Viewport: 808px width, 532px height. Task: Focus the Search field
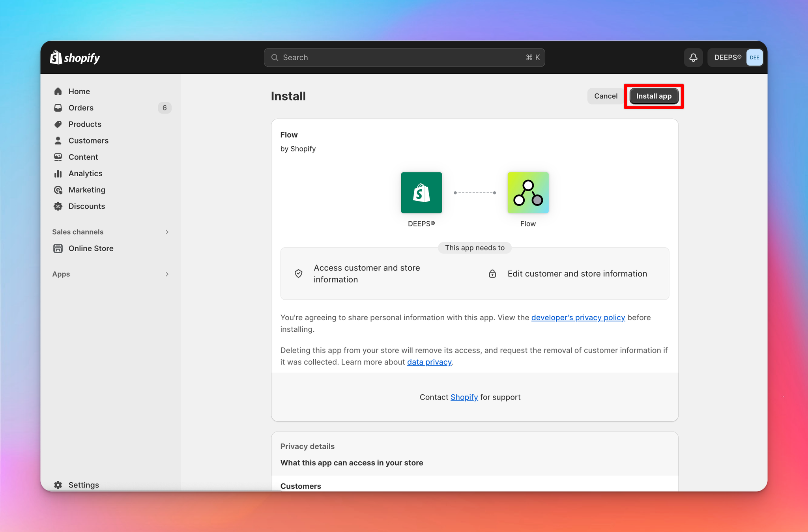[x=404, y=58]
